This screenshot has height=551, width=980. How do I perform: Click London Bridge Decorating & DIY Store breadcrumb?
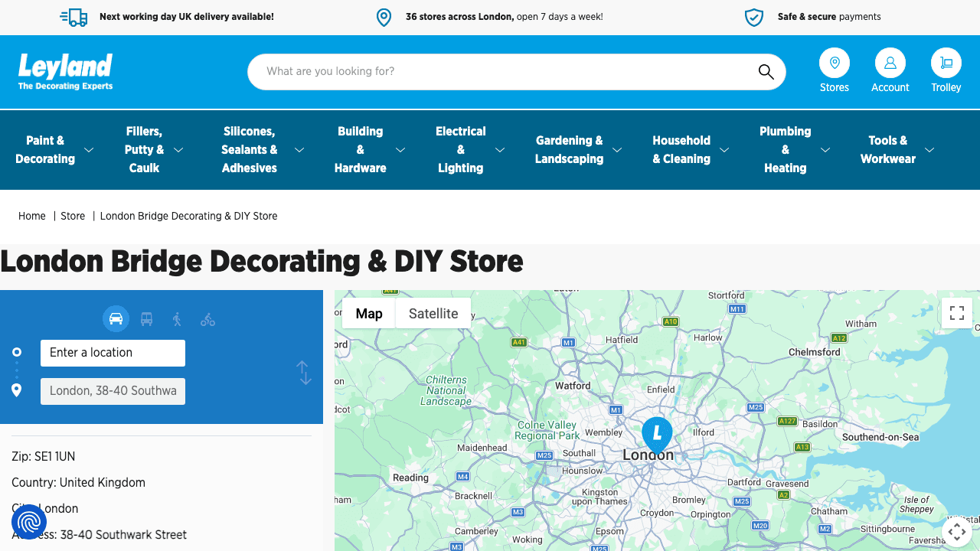tap(189, 216)
